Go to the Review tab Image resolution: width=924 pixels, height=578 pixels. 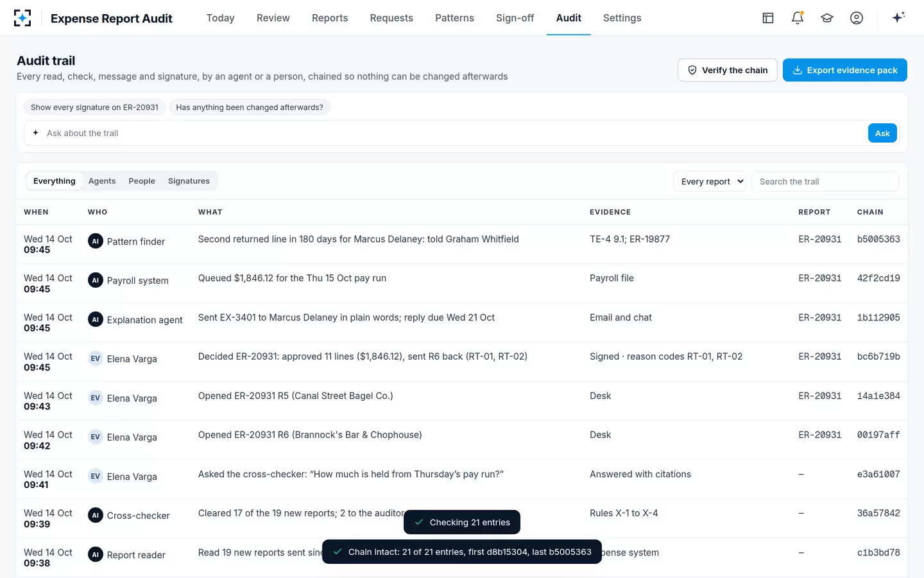coord(273,18)
